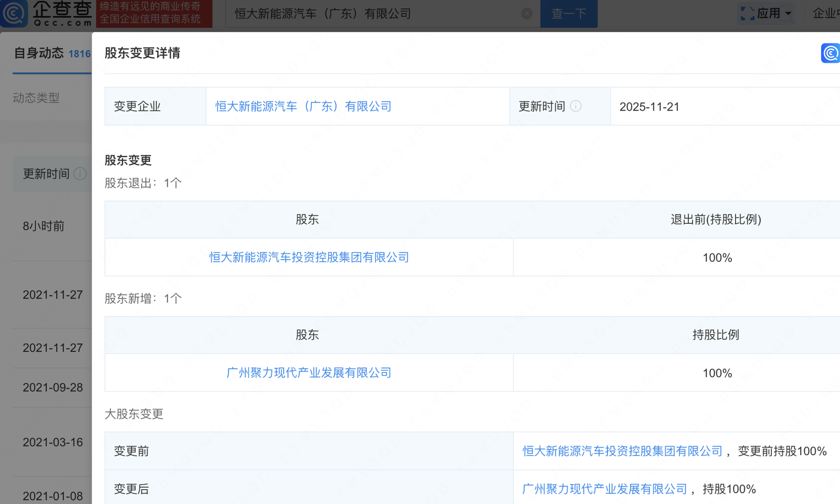
Task: Click the info icon next to sidebar 更新时间
Action: 80,174
